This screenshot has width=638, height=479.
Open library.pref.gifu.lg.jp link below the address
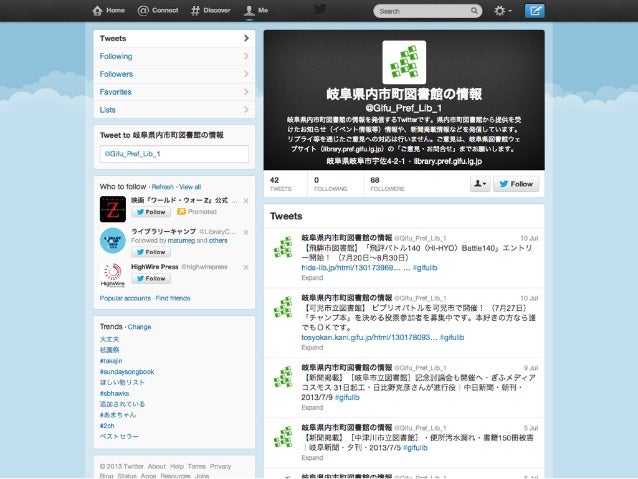(448, 162)
